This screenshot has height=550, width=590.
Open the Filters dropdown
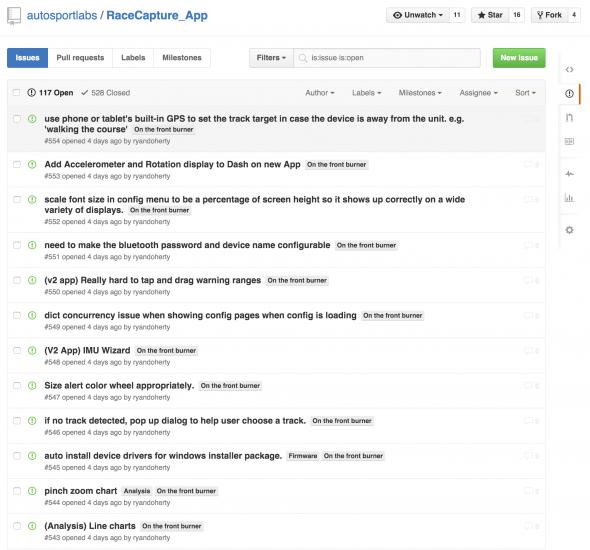pyautogui.click(x=271, y=58)
